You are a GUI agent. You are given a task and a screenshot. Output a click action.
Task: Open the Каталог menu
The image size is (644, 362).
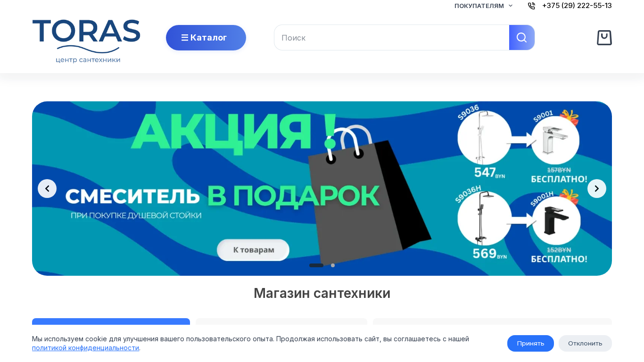point(206,38)
